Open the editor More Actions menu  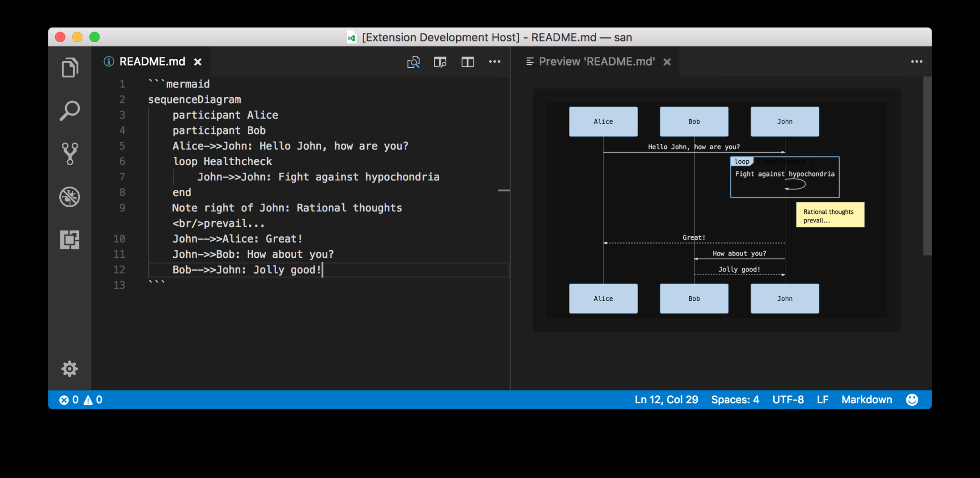[495, 62]
